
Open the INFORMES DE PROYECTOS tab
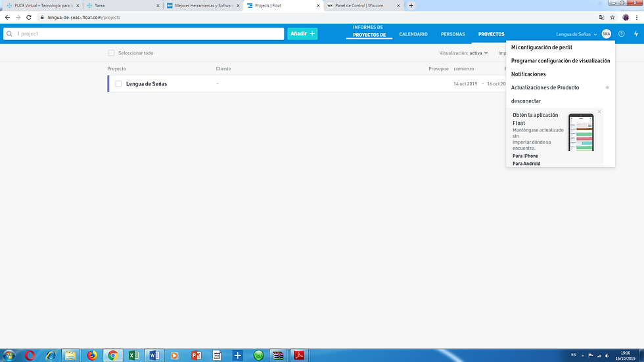(369, 31)
